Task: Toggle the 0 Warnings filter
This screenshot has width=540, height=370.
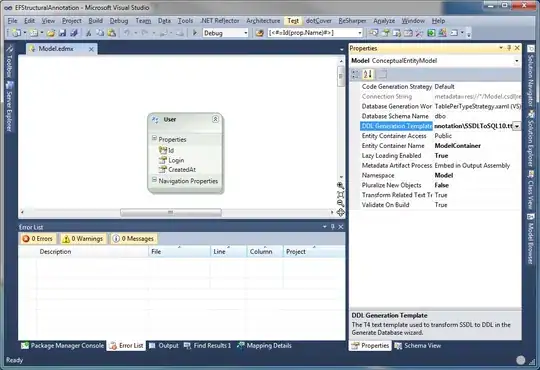Action: coord(83,238)
